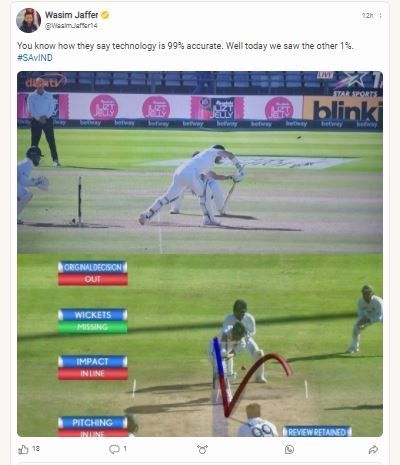This screenshot has width=400, height=465.
Task: Open the #SAvIND hashtag link
Action: (x=35, y=58)
